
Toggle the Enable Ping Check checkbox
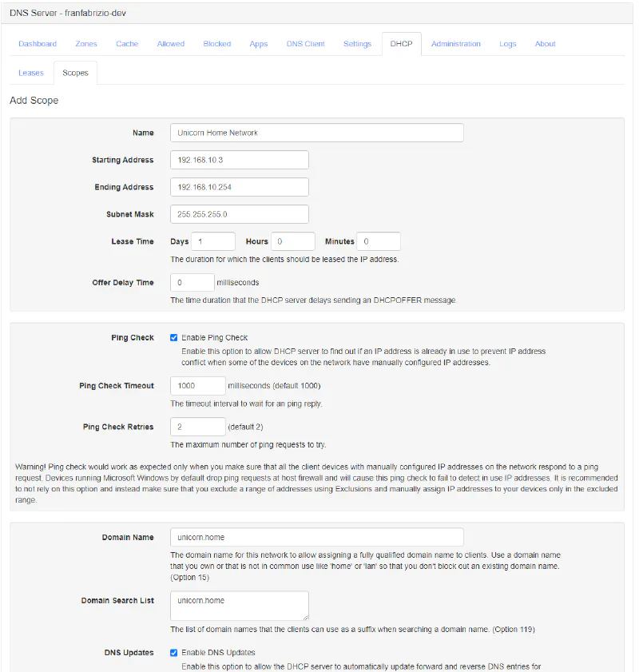(173, 338)
